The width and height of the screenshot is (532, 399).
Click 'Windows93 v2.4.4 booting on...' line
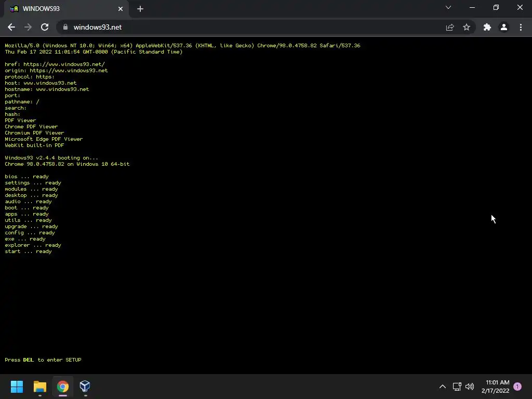[51, 158]
